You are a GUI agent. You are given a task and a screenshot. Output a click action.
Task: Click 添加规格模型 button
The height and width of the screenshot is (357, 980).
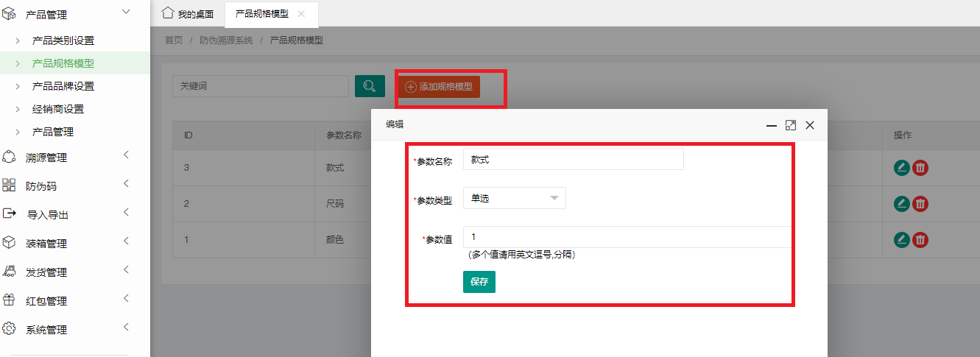(439, 87)
